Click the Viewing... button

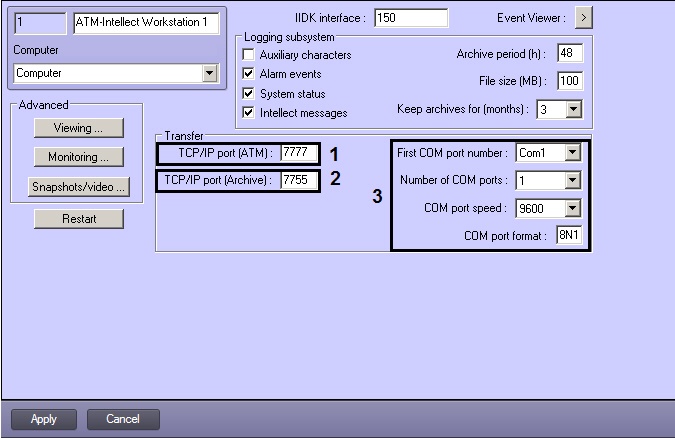[x=79, y=128]
